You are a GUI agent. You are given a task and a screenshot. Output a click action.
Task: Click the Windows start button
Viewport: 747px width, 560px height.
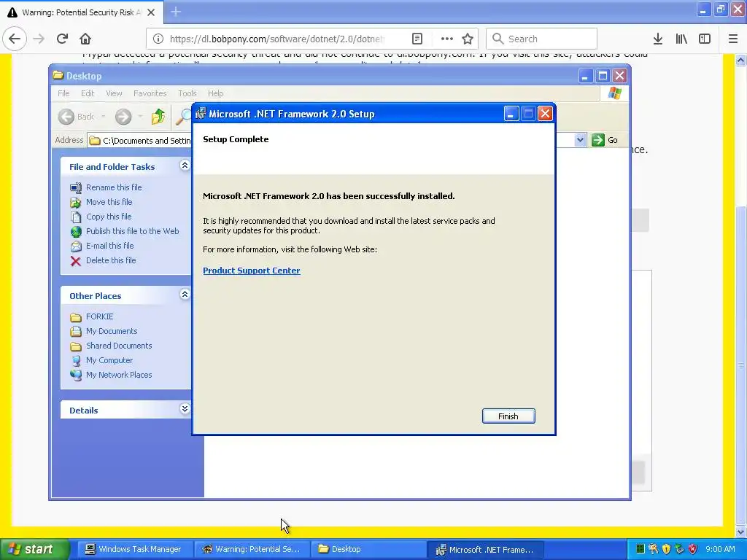click(34, 549)
